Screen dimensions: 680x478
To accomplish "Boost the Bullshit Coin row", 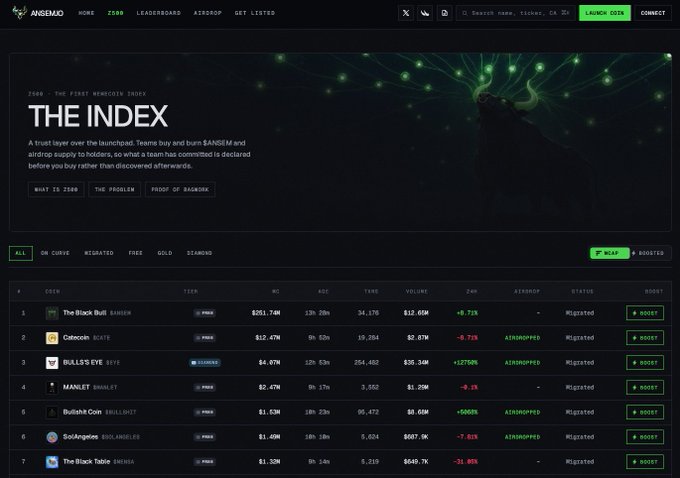I will (x=645, y=412).
